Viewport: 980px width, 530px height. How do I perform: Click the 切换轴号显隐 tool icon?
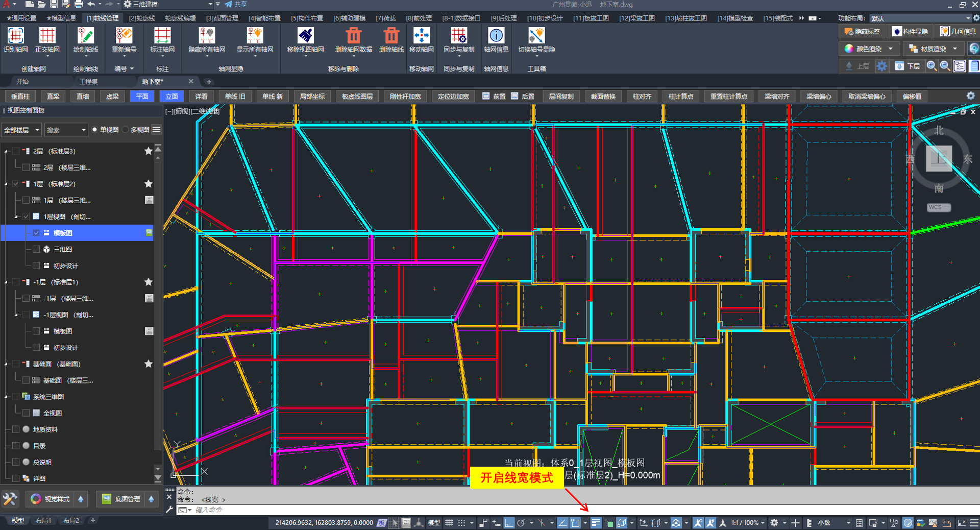pos(536,37)
